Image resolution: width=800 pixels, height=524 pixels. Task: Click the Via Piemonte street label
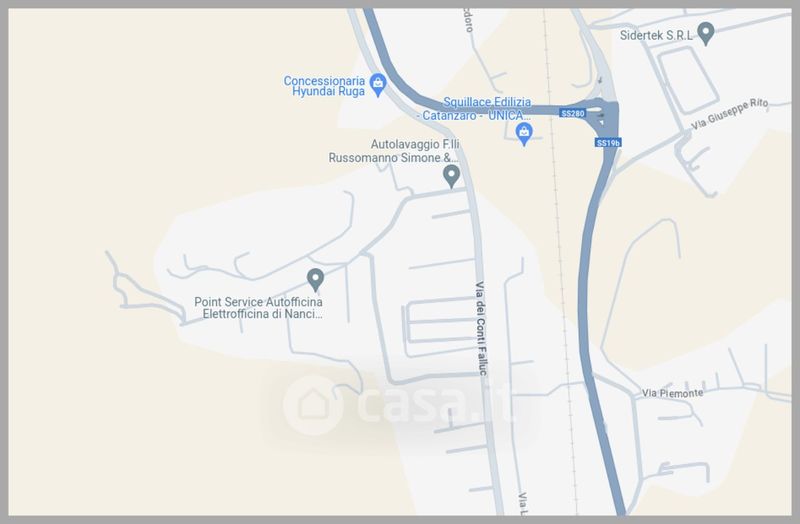coord(672,393)
